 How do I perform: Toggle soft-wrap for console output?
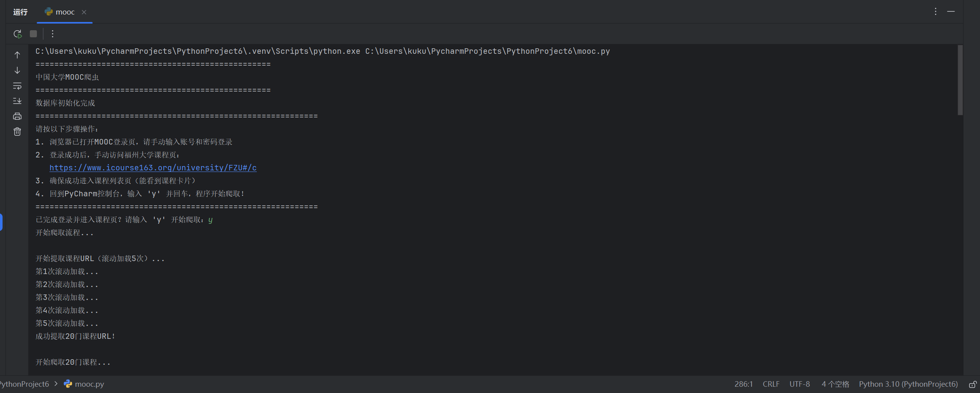17,86
